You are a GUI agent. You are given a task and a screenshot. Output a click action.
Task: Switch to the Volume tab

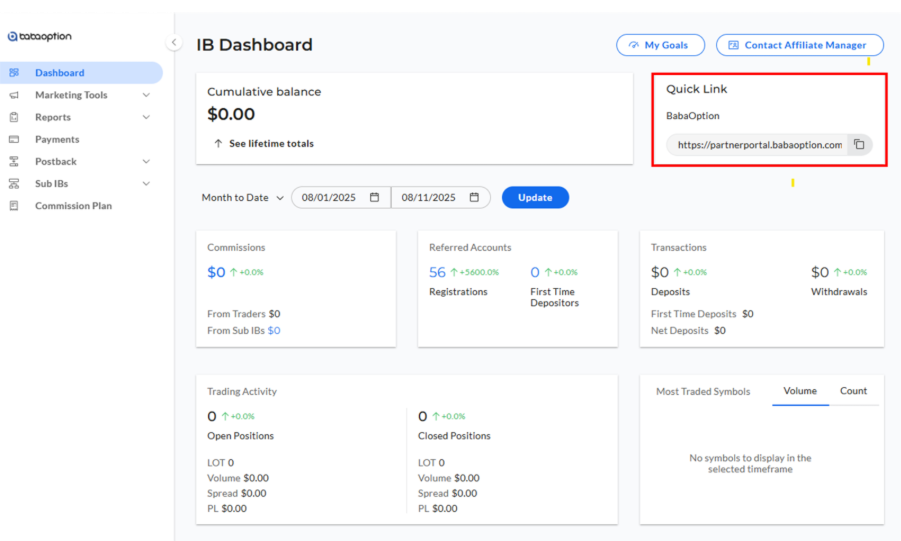800,391
